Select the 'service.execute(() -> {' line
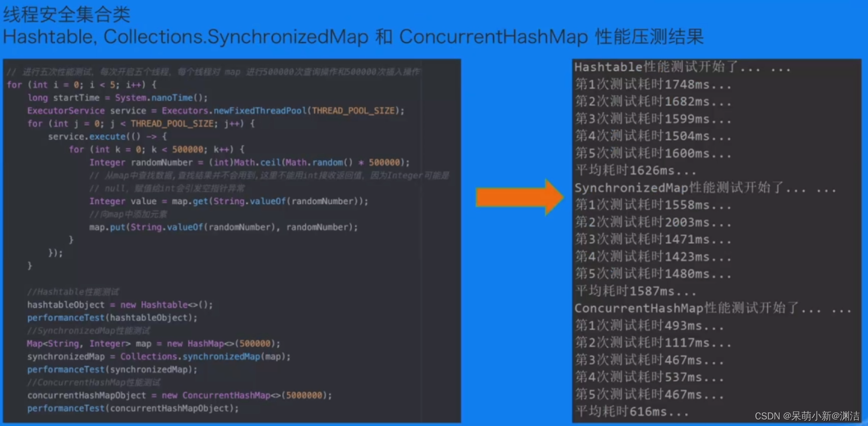This screenshot has width=868, height=426. 107,137
